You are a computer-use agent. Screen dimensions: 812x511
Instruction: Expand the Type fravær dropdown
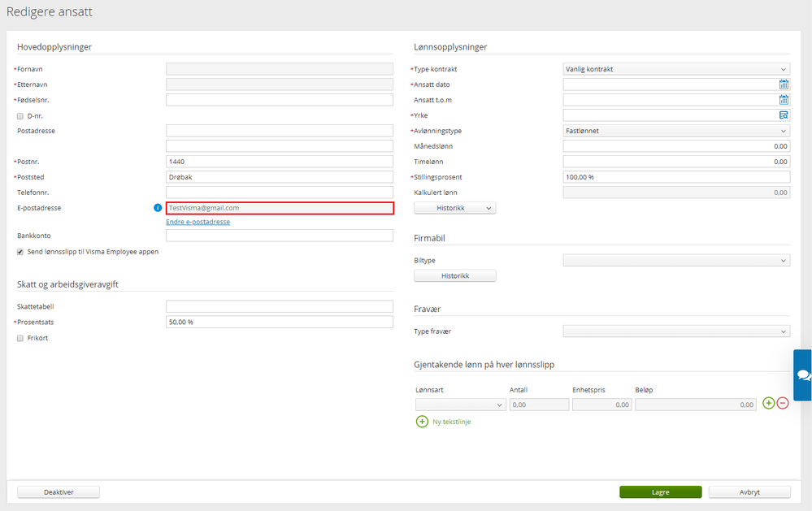676,331
